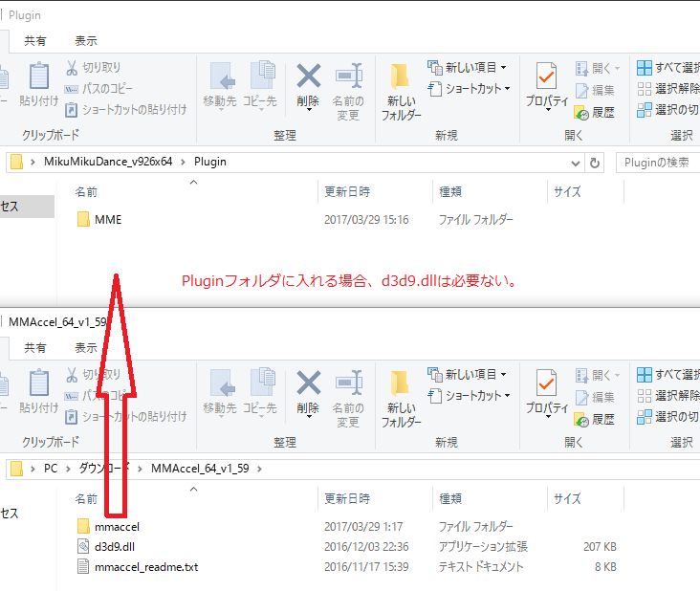Click Select all in MMAccel window
Image resolution: width=700 pixels, height=591 pixels.
point(667,375)
